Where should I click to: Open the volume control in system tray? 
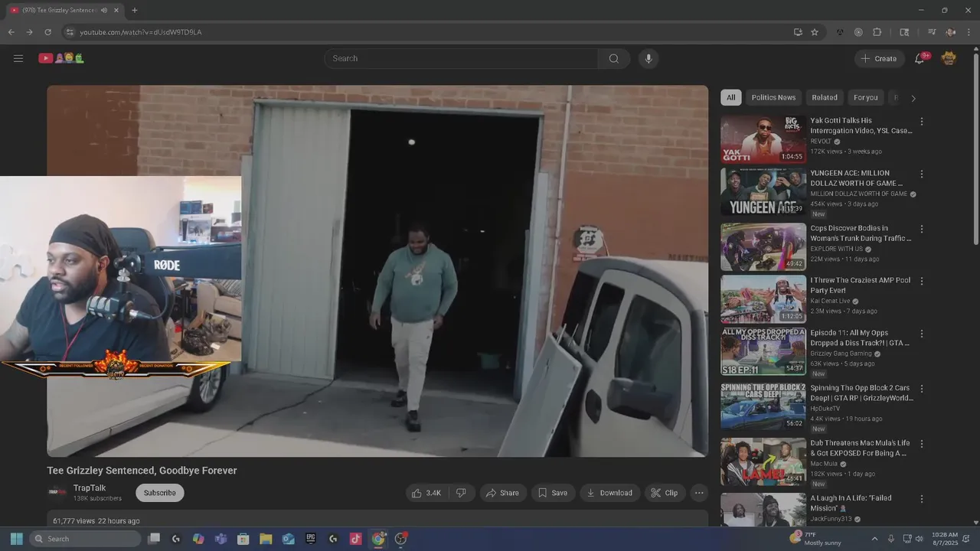coord(919,539)
